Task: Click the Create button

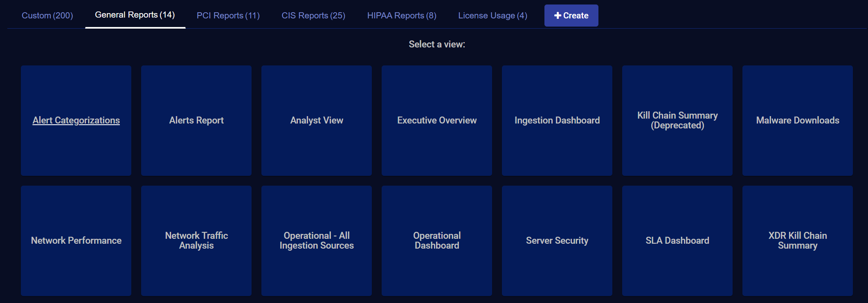Action: [x=571, y=16]
